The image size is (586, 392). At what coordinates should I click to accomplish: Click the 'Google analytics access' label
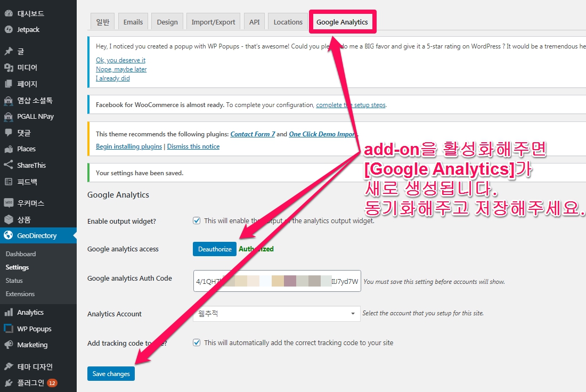(x=123, y=249)
